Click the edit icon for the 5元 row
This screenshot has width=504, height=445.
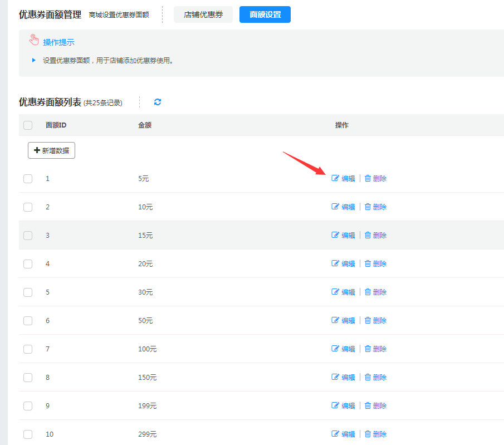coord(335,178)
